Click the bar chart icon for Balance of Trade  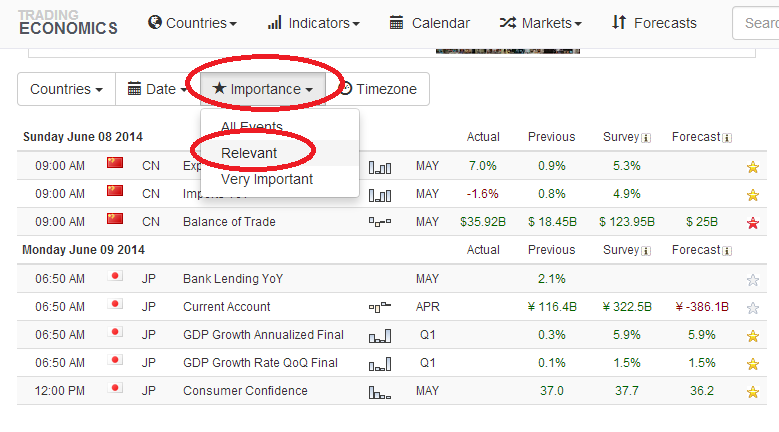379,222
